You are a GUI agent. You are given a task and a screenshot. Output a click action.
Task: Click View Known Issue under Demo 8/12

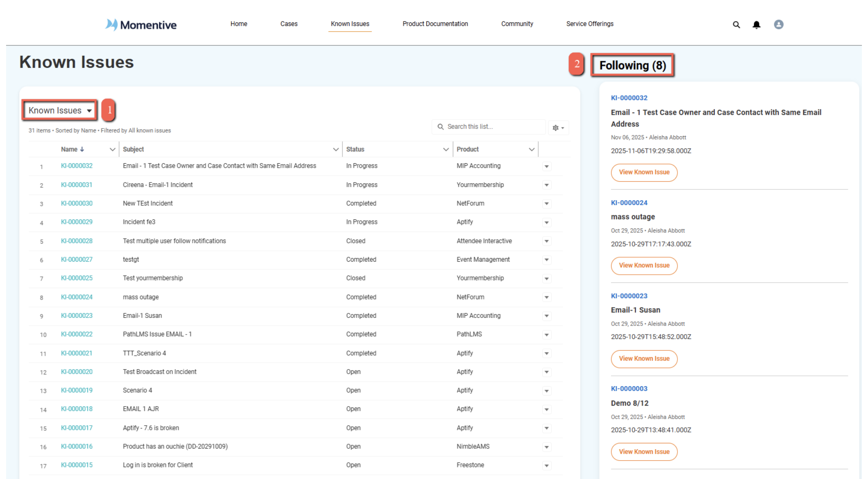[644, 452]
